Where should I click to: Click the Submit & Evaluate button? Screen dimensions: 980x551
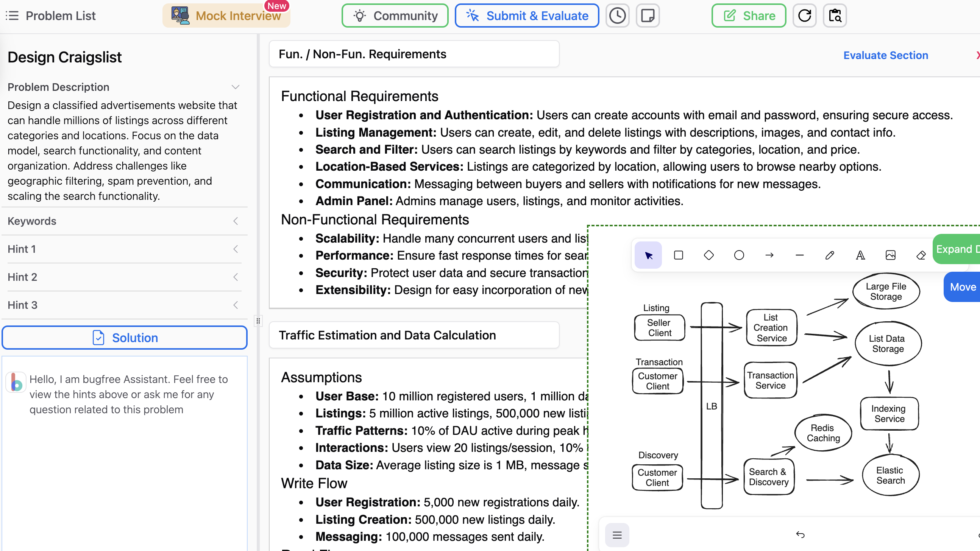[x=526, y=16]
